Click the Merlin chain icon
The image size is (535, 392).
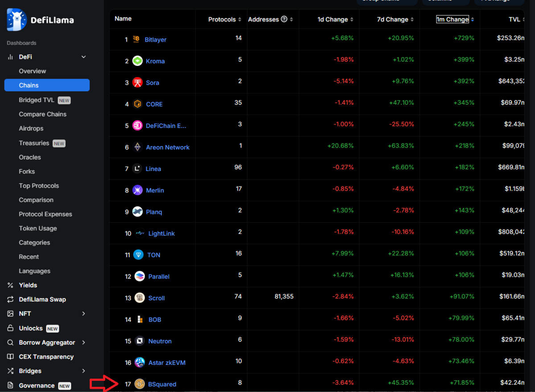pos(137,190)
